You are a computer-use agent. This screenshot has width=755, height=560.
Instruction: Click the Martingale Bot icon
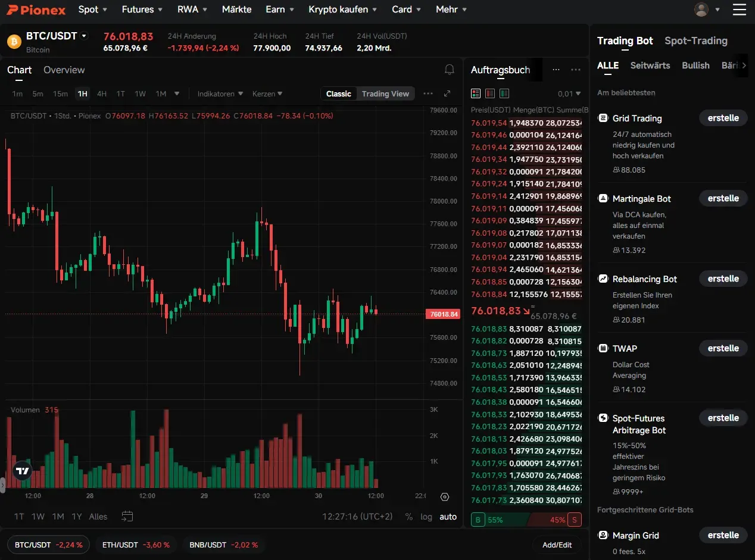603,198
